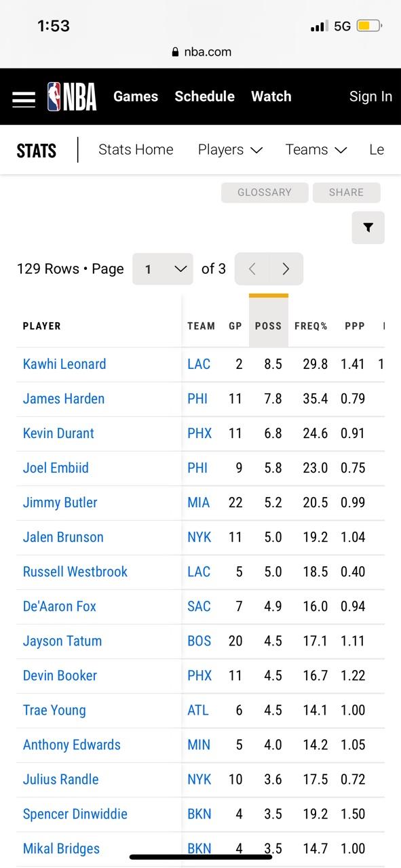This screenshot has width=401, height=868.
Task: Open the hamburger navigation menu
Action: click(24, 98)
